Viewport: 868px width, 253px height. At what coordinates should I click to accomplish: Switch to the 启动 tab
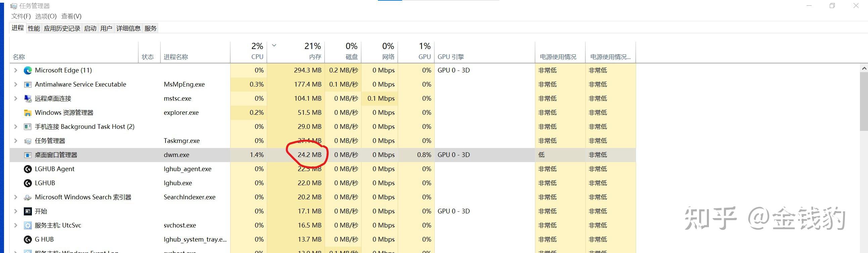click(x=90, y=28)
